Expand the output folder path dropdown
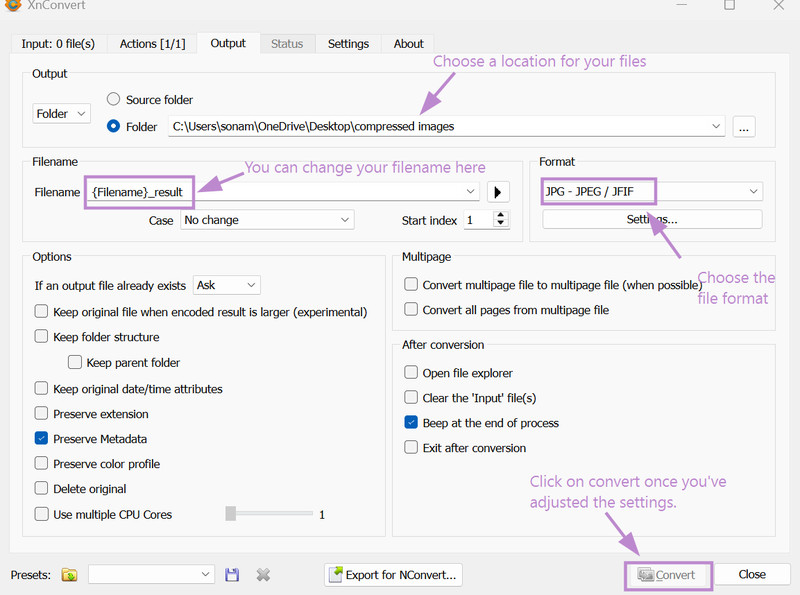The height and width of the screenshot is (595, 800). pos(716,126)
